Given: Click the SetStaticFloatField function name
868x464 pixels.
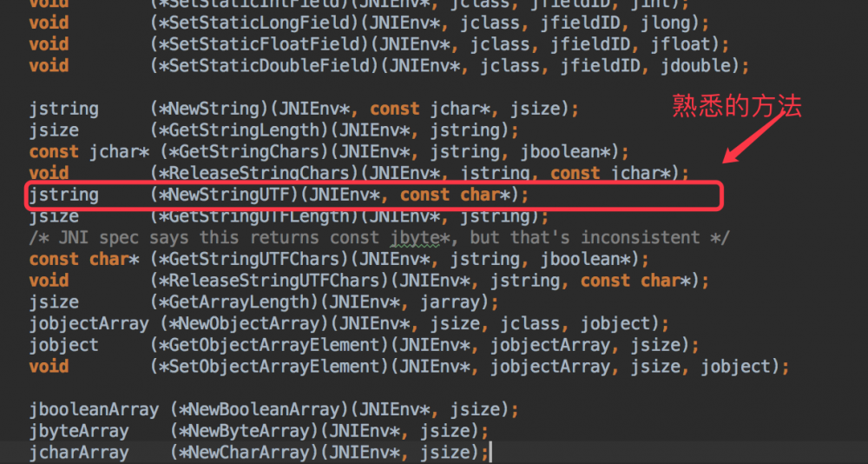Looking at the screenshot, I should (x=270, y=45).
